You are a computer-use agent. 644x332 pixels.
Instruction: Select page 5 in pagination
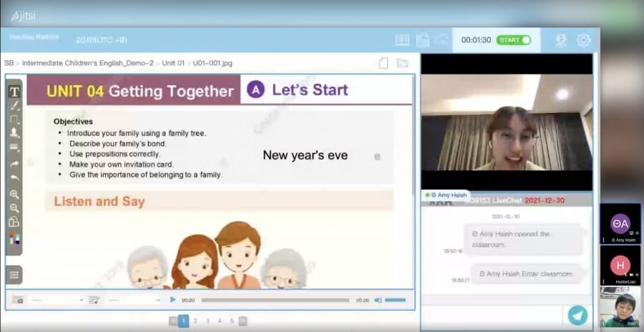pos(232,321)
